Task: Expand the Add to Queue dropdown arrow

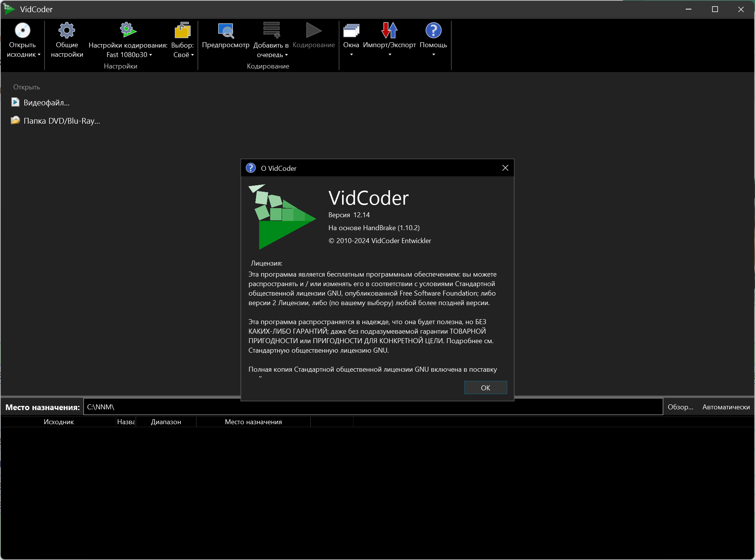Action: coord(287,55)
